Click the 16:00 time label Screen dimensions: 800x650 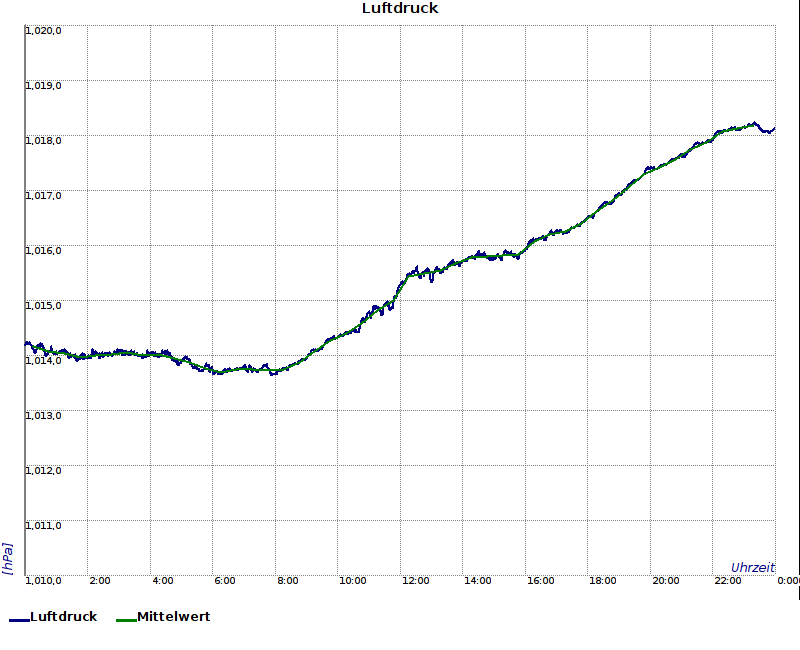pyautogui.click(x=540, y=581)
